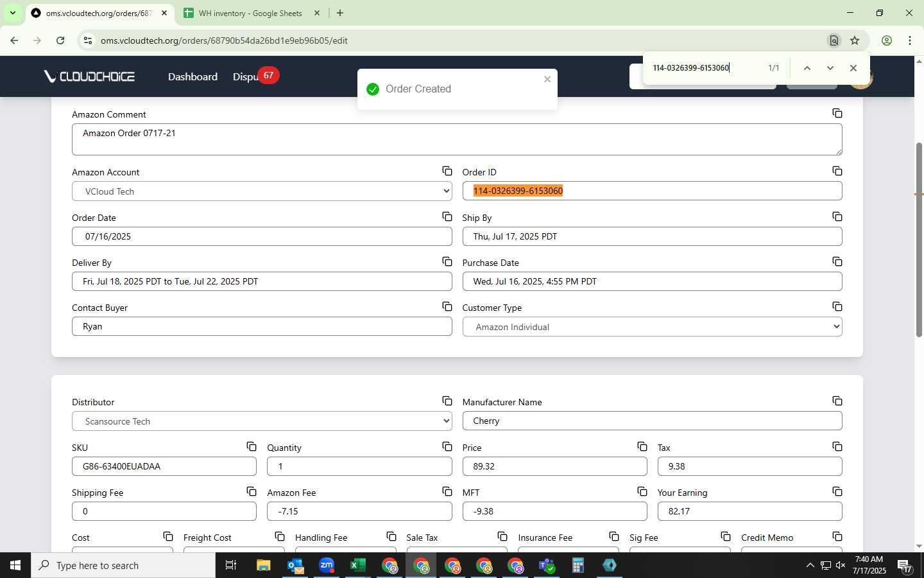Copy the Contact Buyer value
This screenshot has height=578, width=924.
coord(447,306)
